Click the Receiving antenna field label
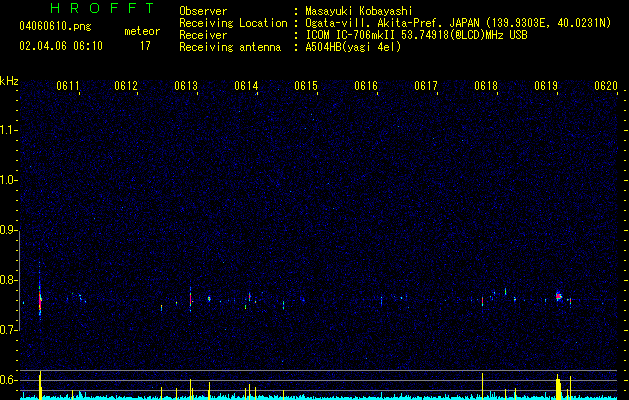The height and width of the screenshot is (400, 629). [x=230, y=47]
